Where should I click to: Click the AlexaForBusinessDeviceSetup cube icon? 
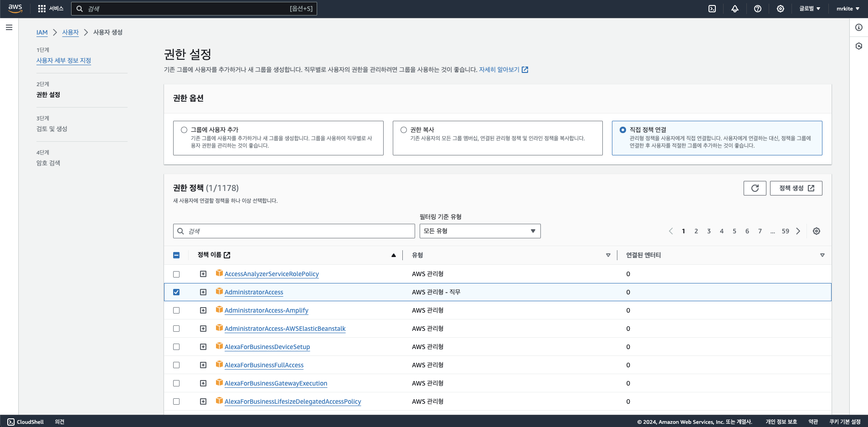click(219, 346)
